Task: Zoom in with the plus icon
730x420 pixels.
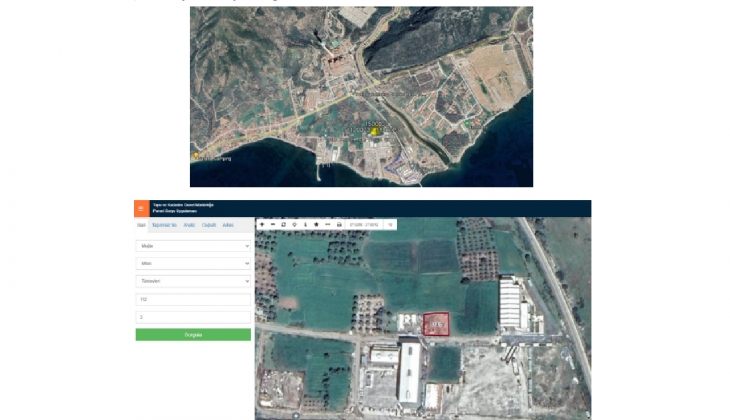Action: point(262,225)
